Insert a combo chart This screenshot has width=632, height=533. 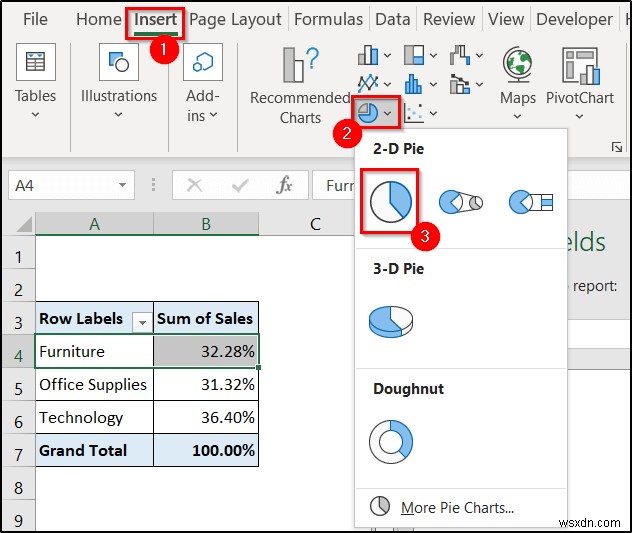(460, 84)
